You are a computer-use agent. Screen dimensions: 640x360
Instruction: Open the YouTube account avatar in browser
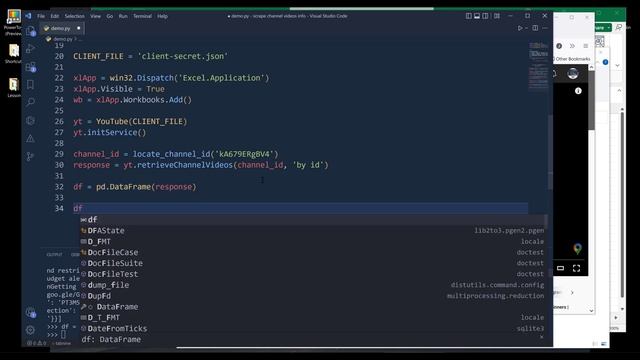pyautogui.click(x=573, y=74)
